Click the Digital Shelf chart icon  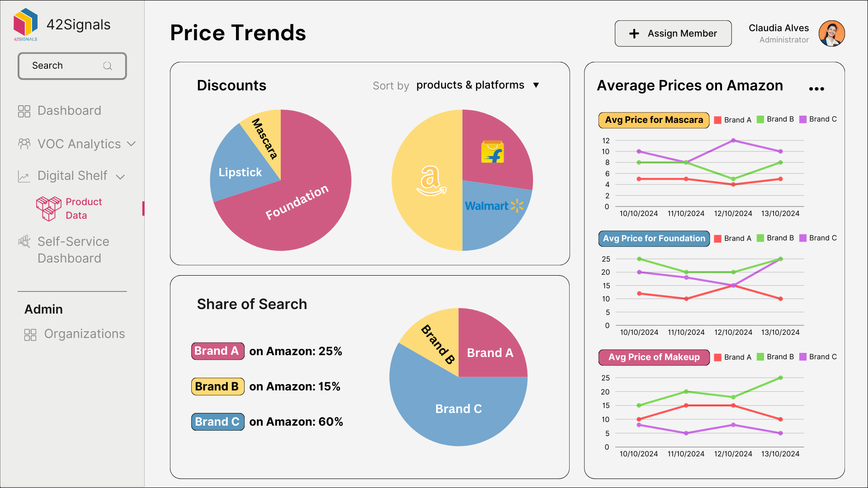pyautogui.click(x=24, y=176)
